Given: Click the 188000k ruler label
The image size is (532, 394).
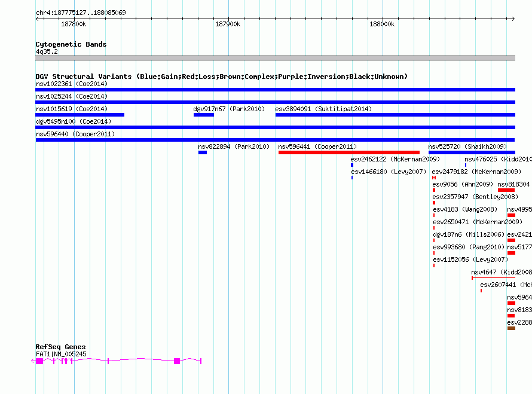Looking at the screenshot, I should tap(382, 24).
